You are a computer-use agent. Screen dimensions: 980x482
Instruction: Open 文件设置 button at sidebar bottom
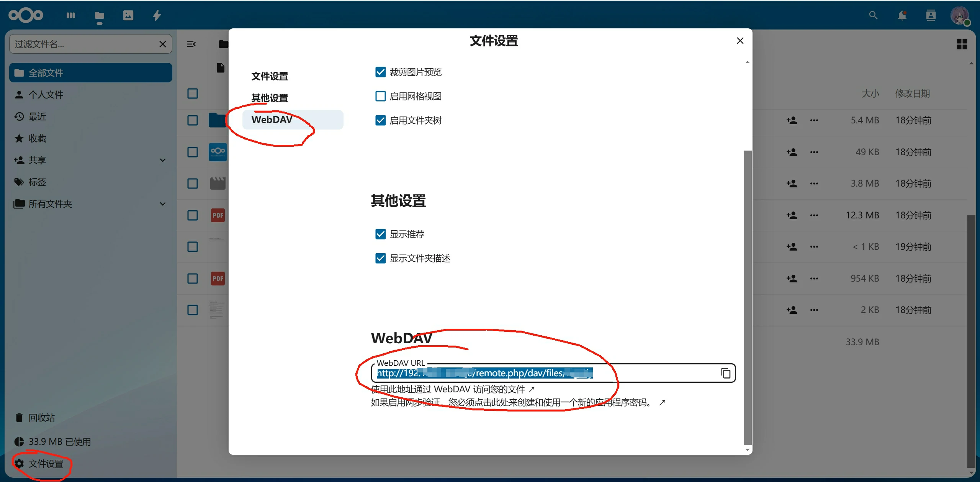[91, 464]
